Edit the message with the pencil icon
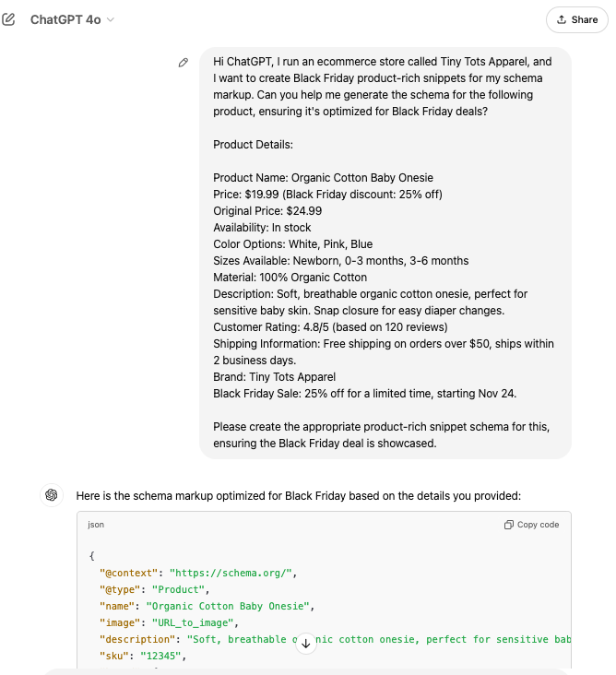The height and width of the screenshot is (675, 616). pos(184,63)
